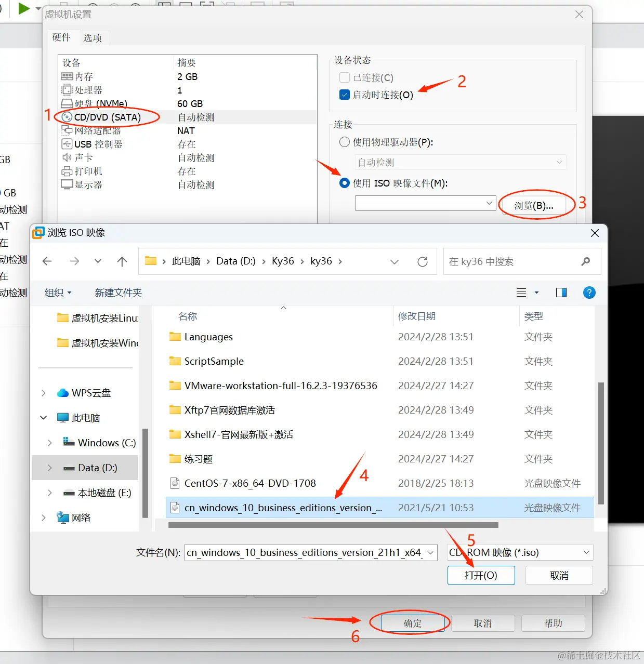This screenshot has width=644, height=664.
Task: Go up one folder level arrow
Action: [x=122, y=261]
